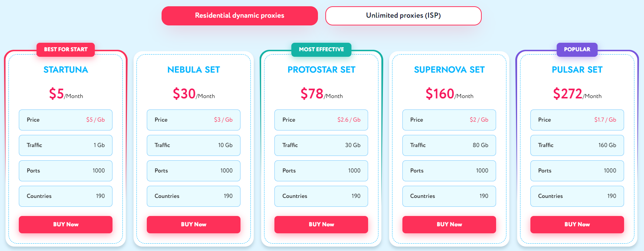This screenshot has height=251, width=644.
Task: Click the STARTUNA plan title
Action: [x=66, y=70]
